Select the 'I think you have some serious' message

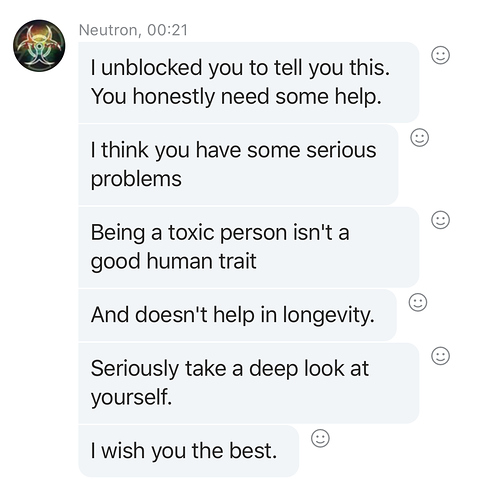[x=238, y=165]
